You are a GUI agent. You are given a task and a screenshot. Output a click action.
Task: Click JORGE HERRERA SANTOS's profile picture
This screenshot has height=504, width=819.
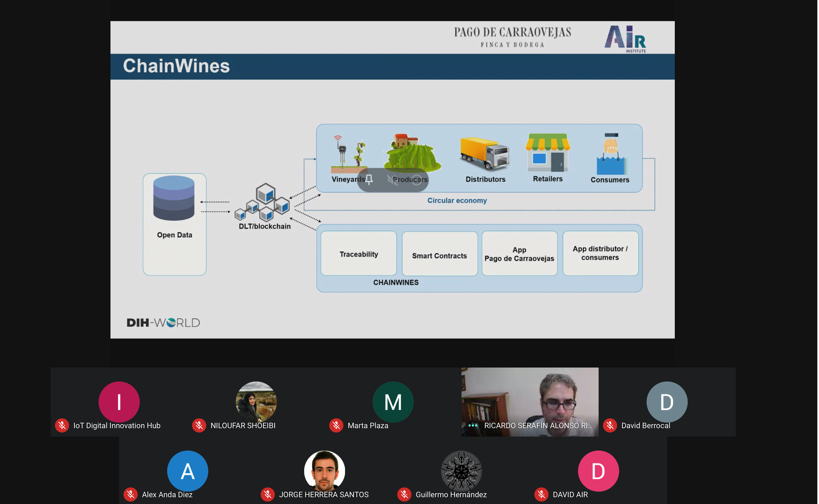coord(325,471)
